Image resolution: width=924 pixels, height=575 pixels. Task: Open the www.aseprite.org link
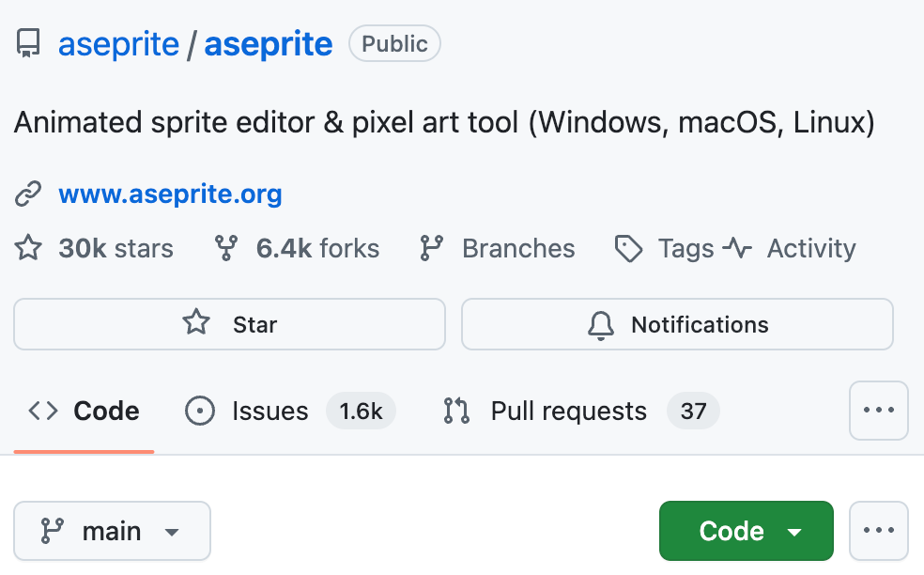tap(170, 195)
